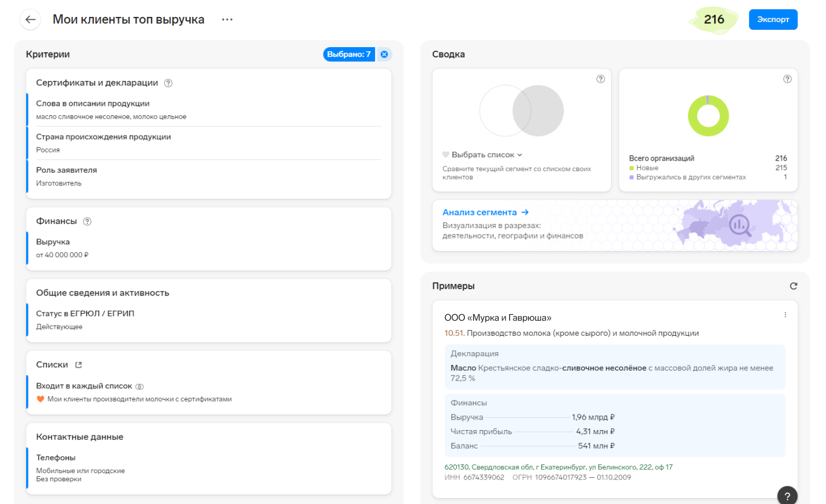Open help for Сертификаты и декларации

pos(168,83)
